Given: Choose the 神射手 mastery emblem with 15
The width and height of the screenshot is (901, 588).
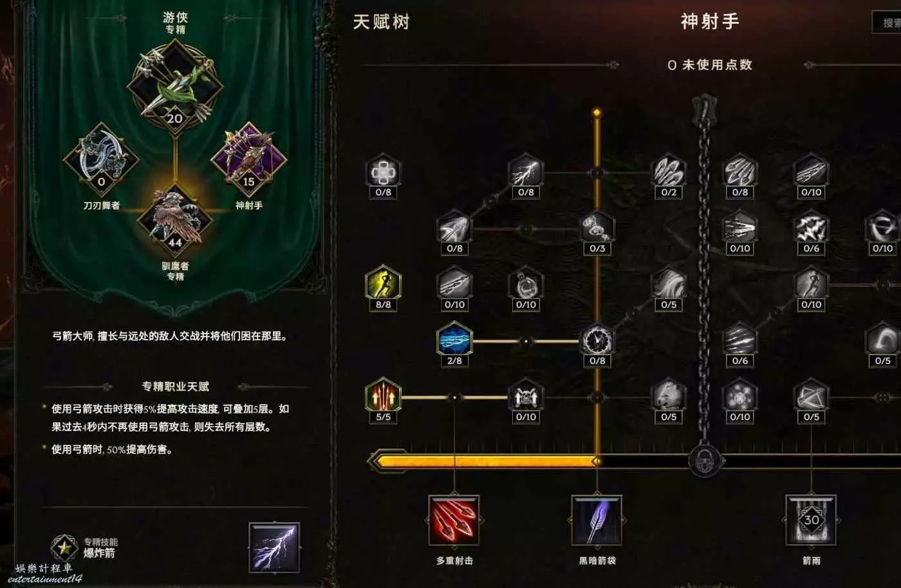Looking at the screenshot, I should coord(248,160).
